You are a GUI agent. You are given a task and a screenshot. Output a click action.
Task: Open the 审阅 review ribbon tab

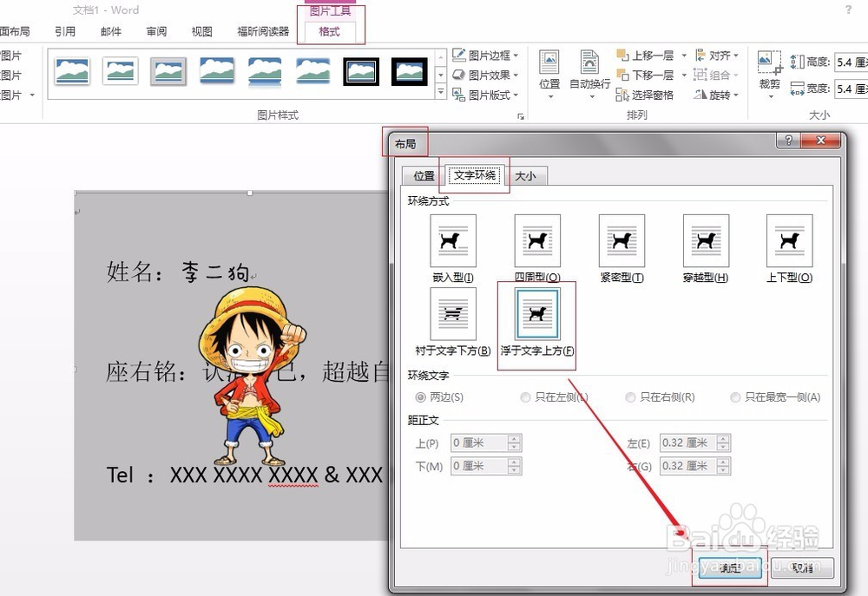pos(156,31)
